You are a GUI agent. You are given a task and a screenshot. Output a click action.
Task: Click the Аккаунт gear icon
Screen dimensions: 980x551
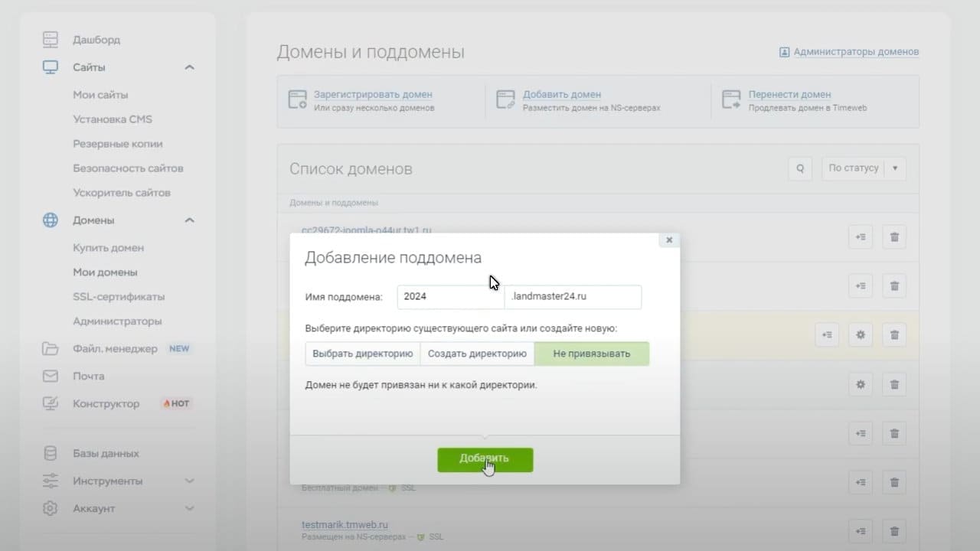tap(50, 509)
